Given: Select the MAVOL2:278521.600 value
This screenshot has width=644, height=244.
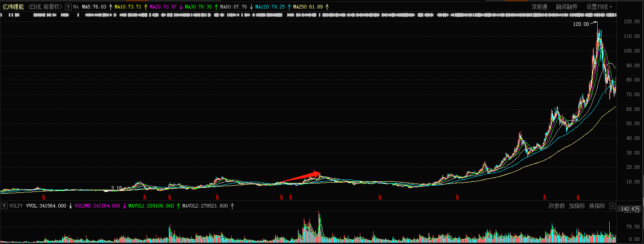Looking at the screenshot, I should (205, 206).
